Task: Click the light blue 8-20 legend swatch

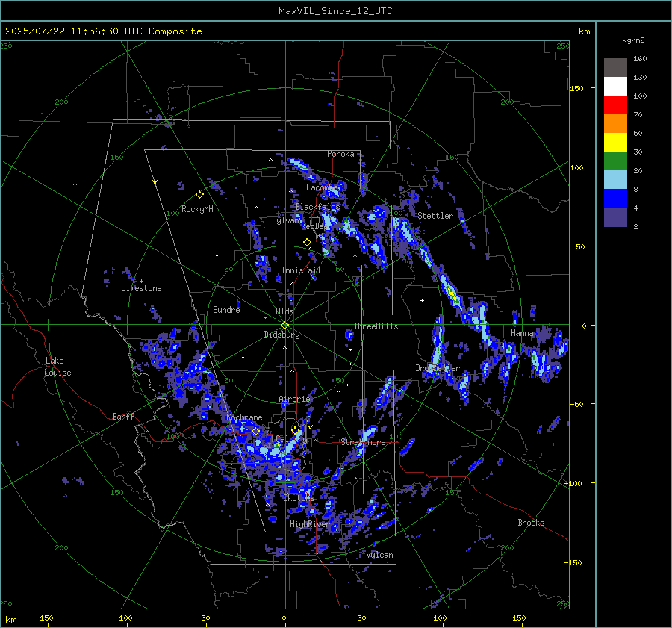Action: coord(615,180)
